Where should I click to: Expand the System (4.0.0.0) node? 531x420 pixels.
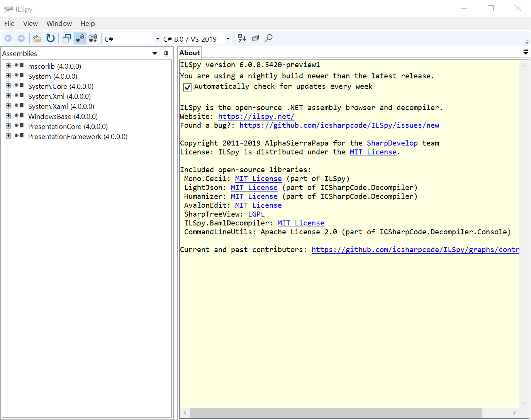(8, 76)
